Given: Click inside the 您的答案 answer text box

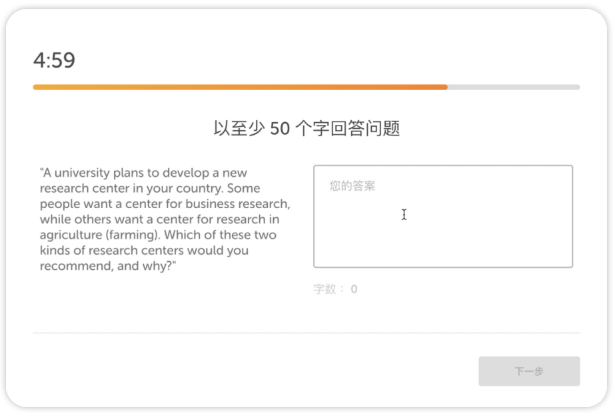Looking at the screenshot, I should tap(443, 216).
